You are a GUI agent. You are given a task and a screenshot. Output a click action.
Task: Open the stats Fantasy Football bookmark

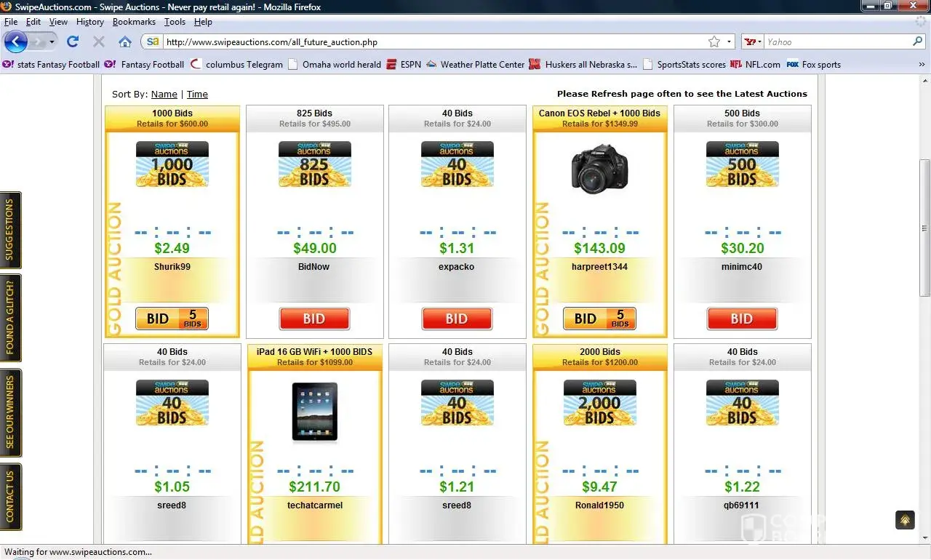point(51,65)
